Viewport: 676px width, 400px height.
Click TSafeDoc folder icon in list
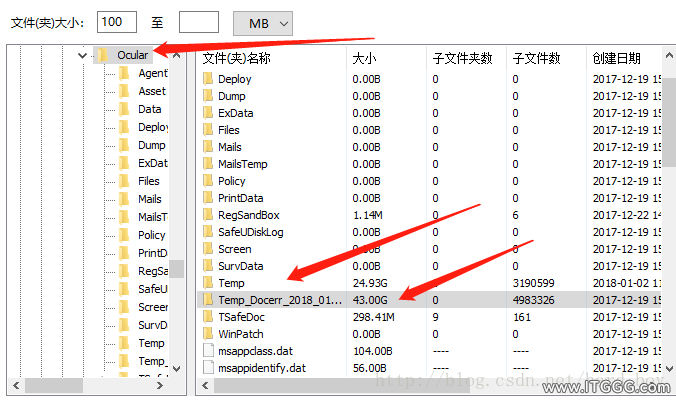(208, 317)
